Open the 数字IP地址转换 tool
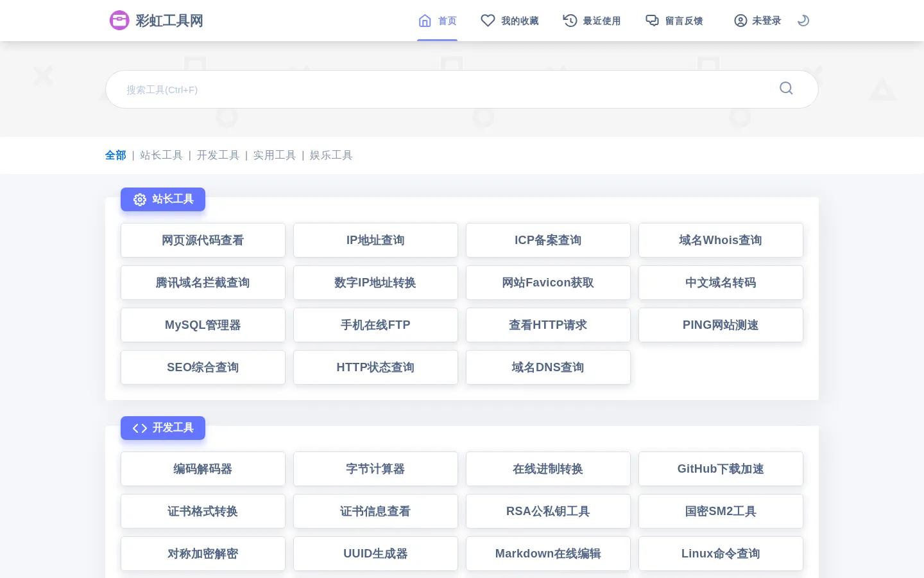The image size is (924, 578). pos(375,283)
